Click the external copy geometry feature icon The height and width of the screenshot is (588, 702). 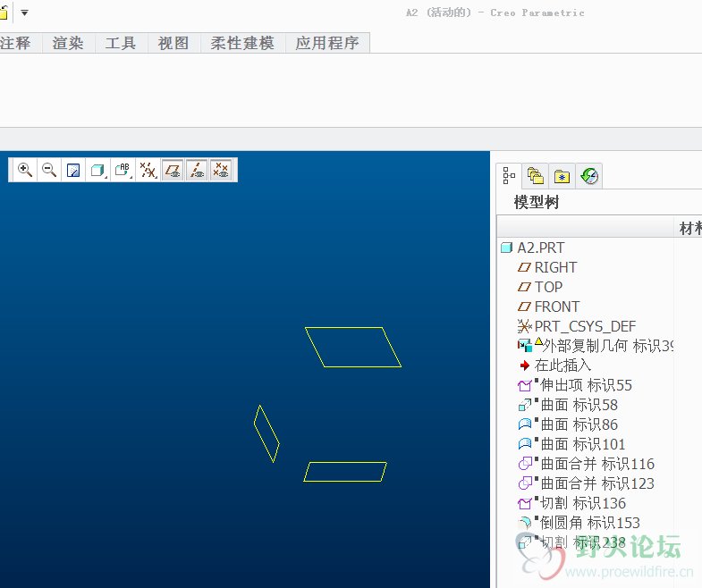(525, 346)
